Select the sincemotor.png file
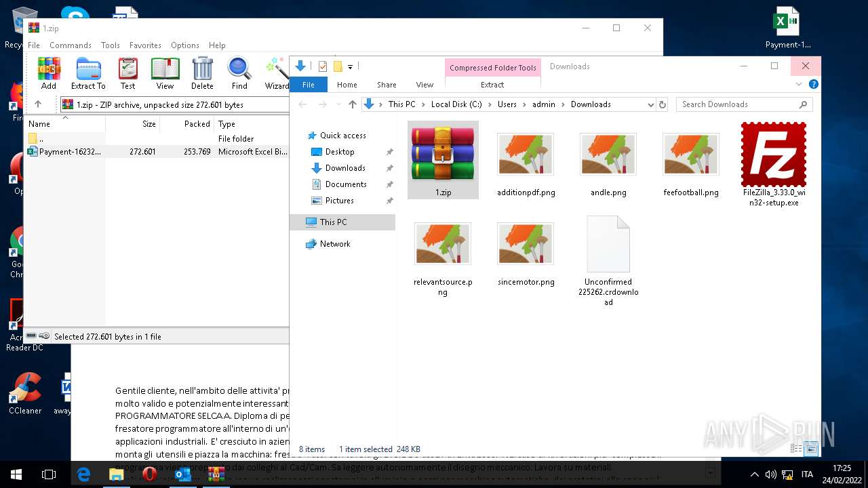The height and width of the screenshot is (488, 868). click(526, 254)
